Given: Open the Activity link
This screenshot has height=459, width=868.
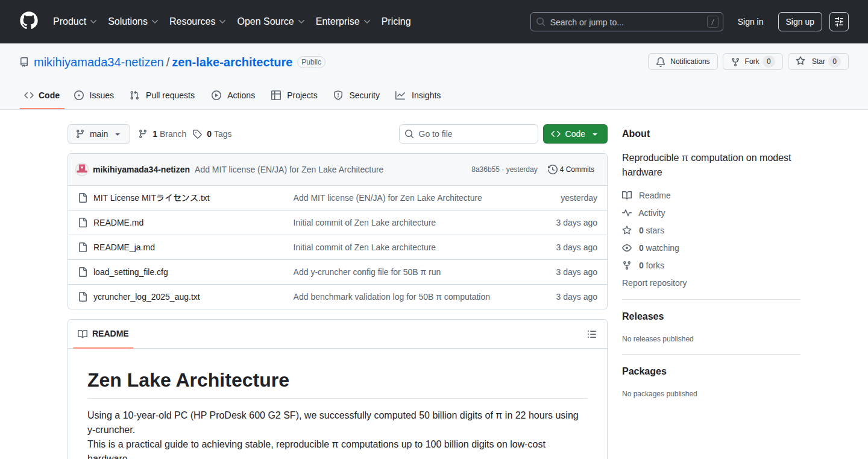Looking at the screenshot, I should pyautogui.click(x=644, y=213).
